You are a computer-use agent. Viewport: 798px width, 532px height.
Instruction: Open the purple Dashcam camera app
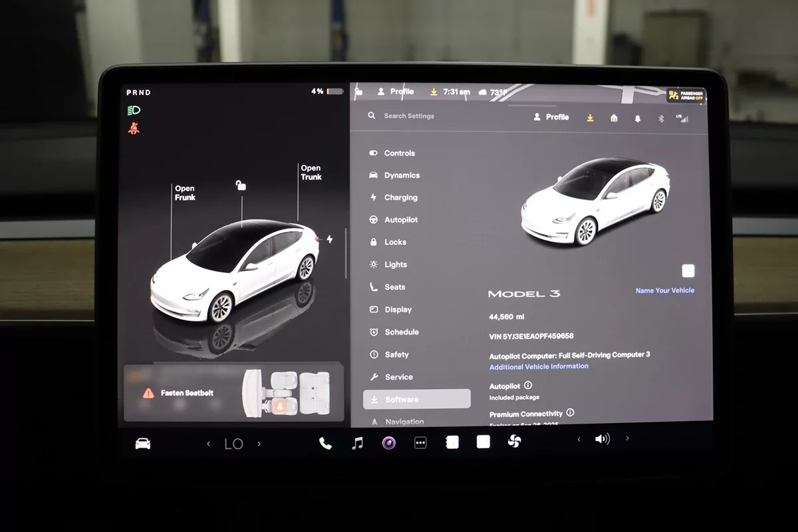389,443
